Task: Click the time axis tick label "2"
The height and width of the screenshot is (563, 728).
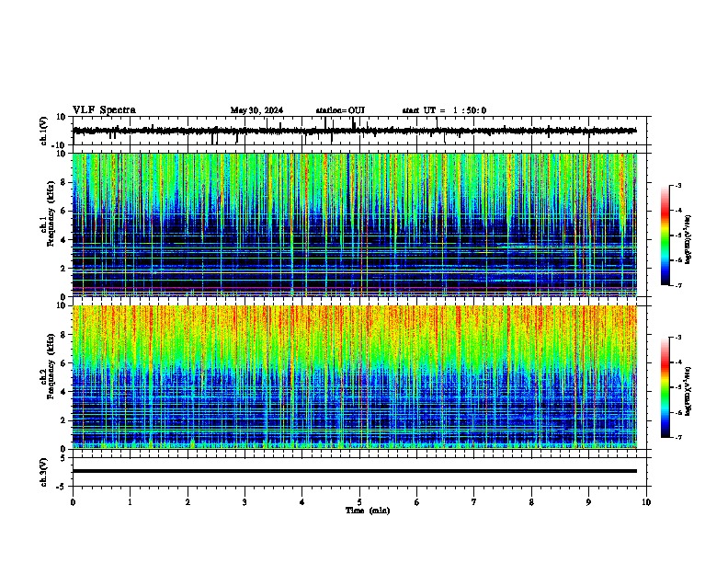Action: coord(188,502)
